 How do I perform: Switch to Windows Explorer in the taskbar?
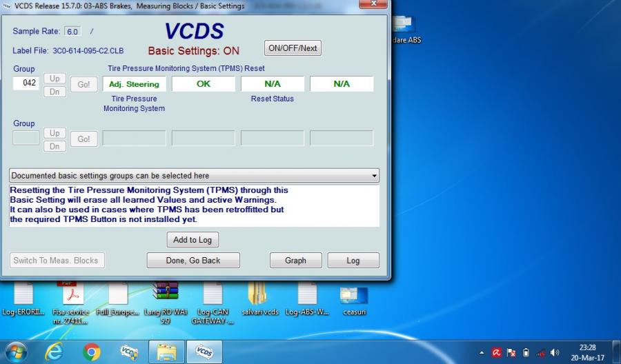pos(166,352)
